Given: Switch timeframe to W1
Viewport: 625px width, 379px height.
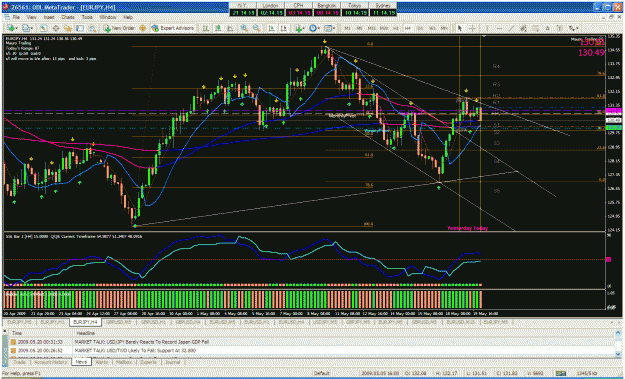Looking at the screenshot, I should coord(432,28).
